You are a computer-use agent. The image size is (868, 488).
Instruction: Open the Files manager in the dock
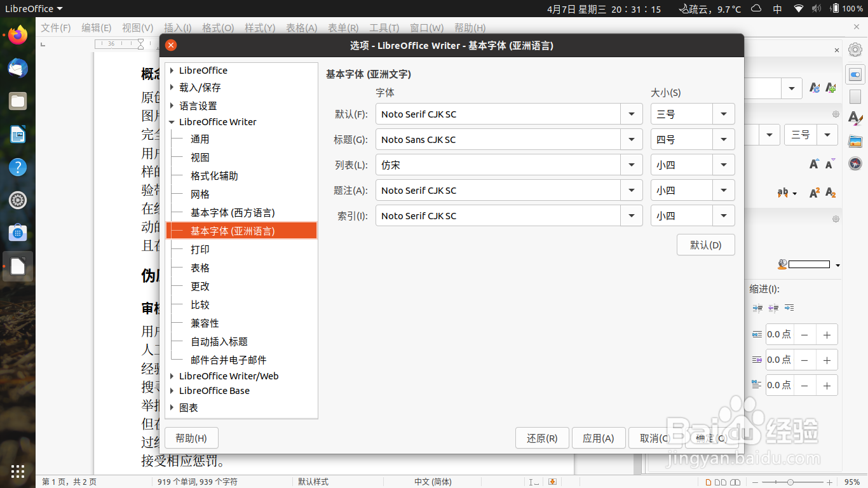pos(18,101)
